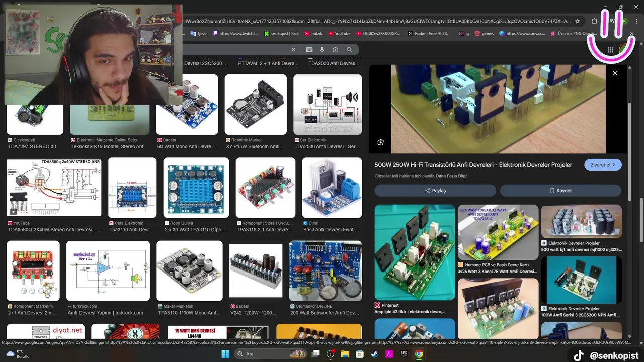The width and height of the screenshot is (644, 362).
Task: Open the senkopist | Kick bookmark
Action: (x=281, y=34)
